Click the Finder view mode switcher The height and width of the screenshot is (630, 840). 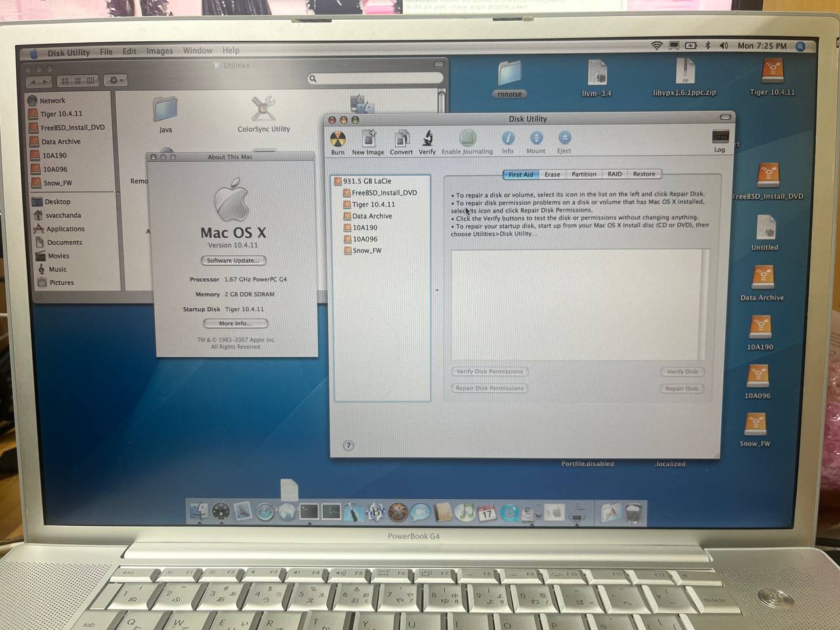[77, 80]
